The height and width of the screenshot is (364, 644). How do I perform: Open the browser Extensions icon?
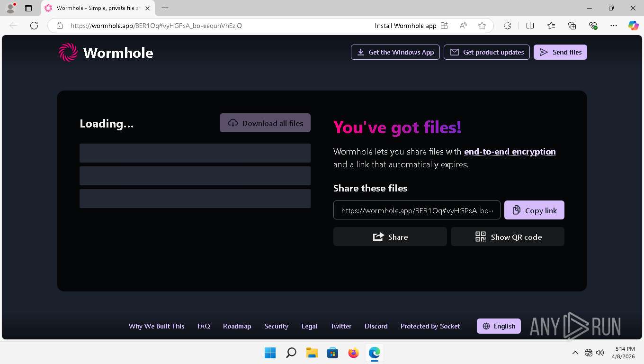[x=507, y=26]
